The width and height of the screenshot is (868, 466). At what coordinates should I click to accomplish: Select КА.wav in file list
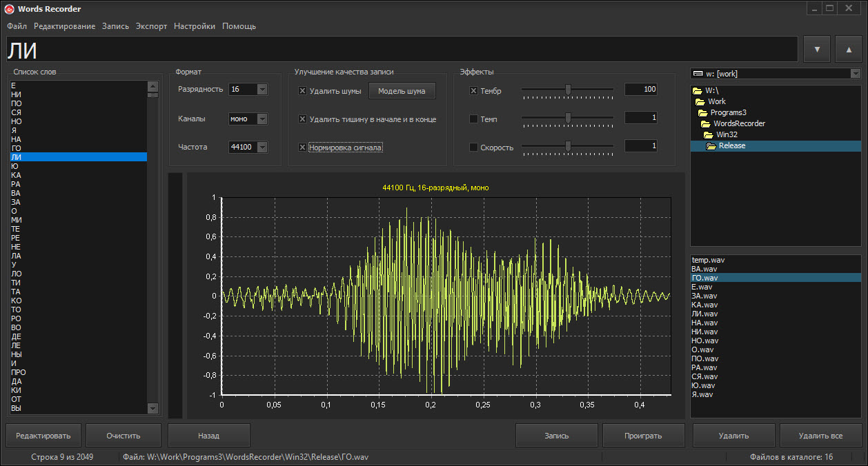coord(776,305)
